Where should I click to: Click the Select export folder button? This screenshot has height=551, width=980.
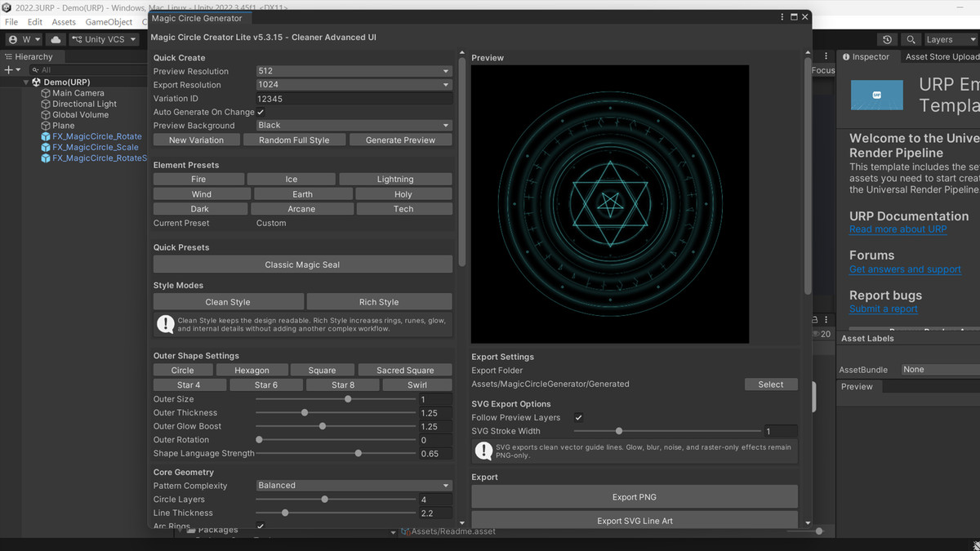[x=771, y=384]
